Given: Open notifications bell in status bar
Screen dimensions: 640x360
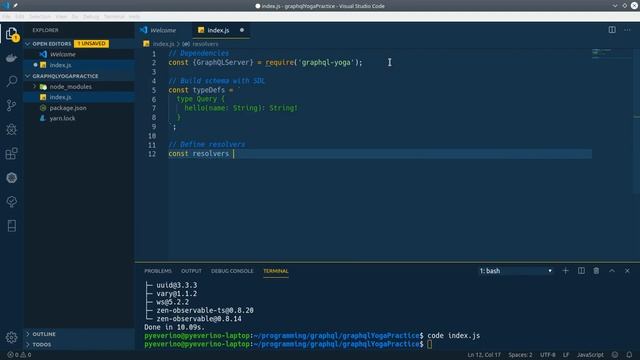Looking at the screenshot, I should [629, 355].
